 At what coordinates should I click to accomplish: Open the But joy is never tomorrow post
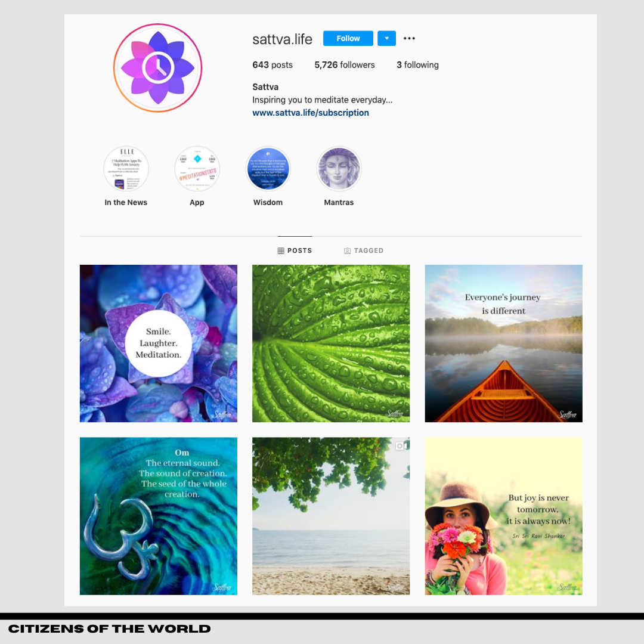(x=503, y=516)
